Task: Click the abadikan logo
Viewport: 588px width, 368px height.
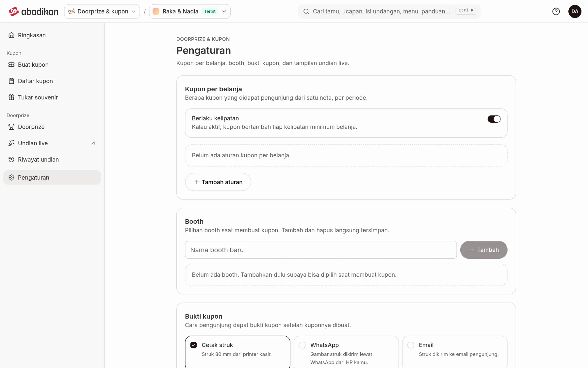Action: tap(33, 11)
